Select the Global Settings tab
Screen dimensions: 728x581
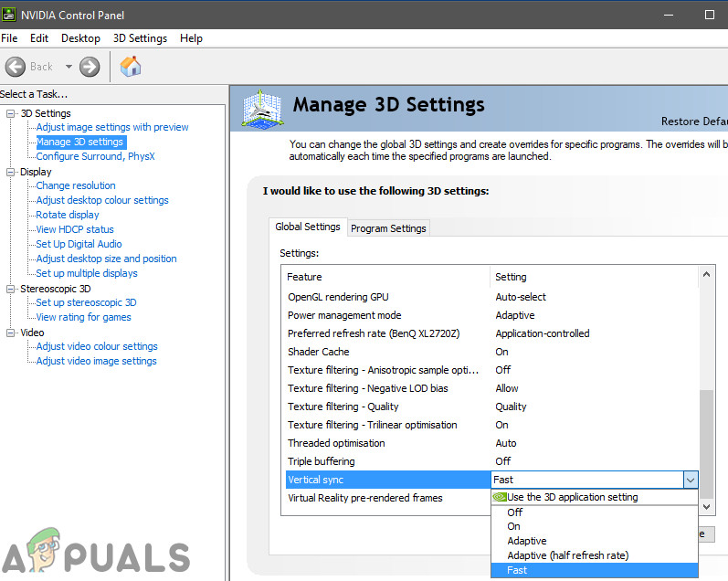[x=308, y=227]
